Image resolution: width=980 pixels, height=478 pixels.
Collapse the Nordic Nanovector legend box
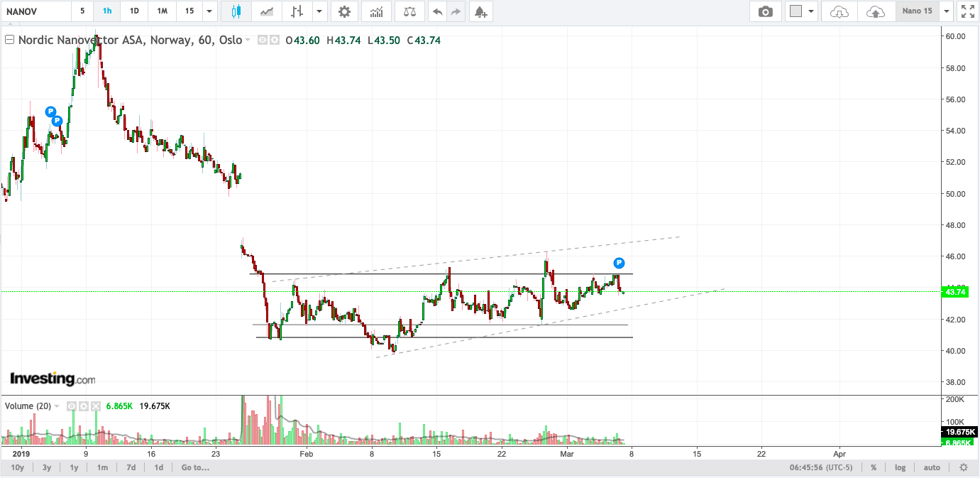[x=9, y=40]
